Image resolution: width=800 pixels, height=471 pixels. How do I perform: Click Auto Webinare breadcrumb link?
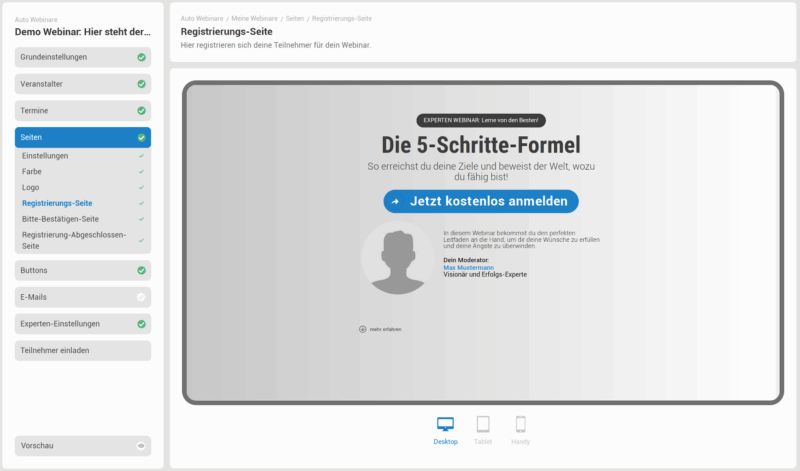coord(202,18)
